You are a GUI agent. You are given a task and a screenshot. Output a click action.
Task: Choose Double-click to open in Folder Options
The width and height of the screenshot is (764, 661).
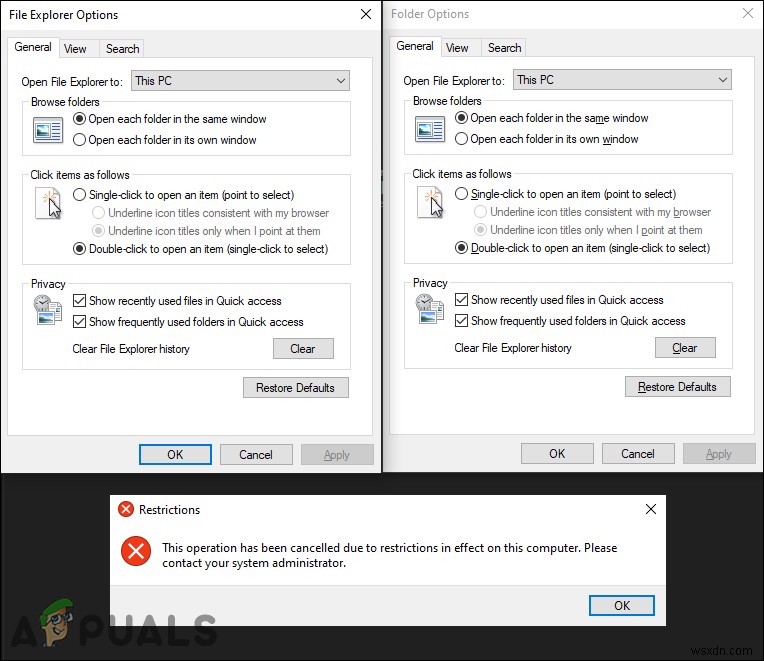(461, 248)
